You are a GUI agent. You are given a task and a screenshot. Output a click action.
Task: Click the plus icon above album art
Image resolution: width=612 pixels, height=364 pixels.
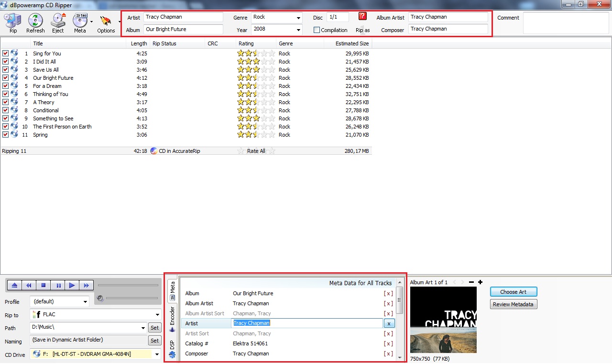tap(480, 282)
